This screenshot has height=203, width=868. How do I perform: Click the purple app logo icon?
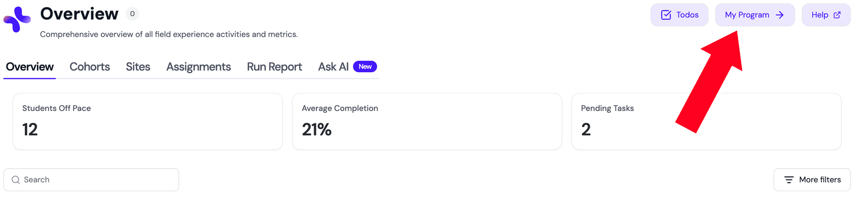click(17, 19)
